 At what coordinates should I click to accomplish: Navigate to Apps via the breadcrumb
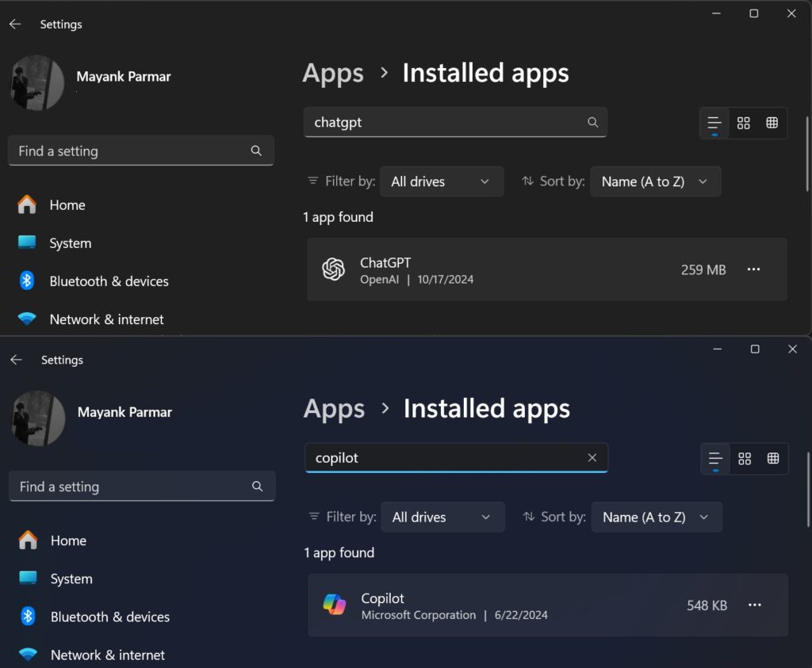pos(332,73)
